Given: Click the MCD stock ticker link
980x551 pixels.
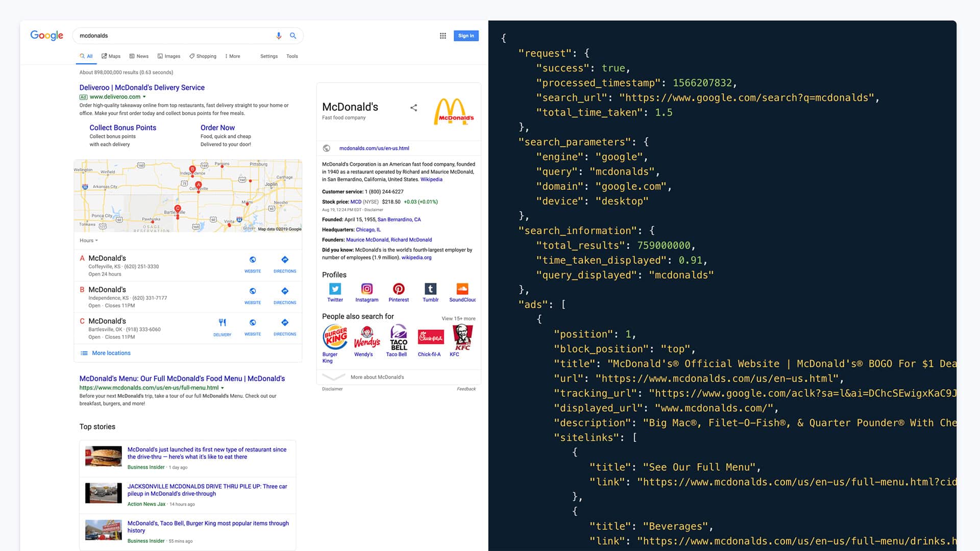Looking at the screenshot, I should pos(356,202).
